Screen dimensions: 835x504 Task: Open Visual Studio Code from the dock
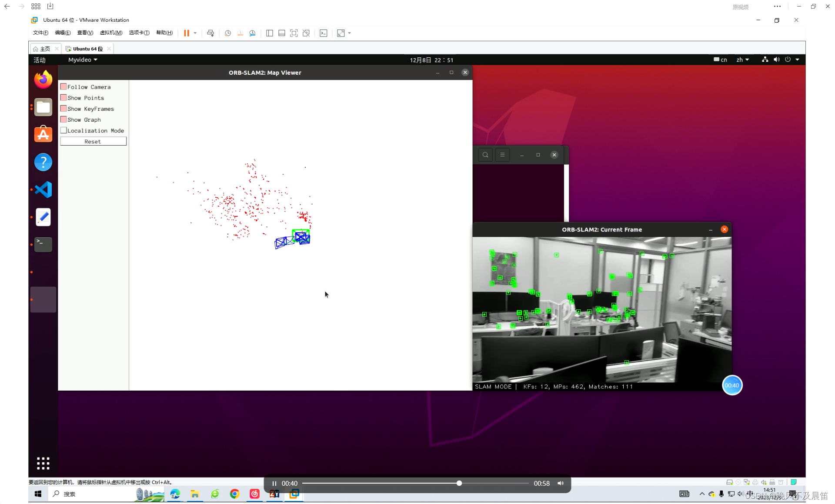43,189
